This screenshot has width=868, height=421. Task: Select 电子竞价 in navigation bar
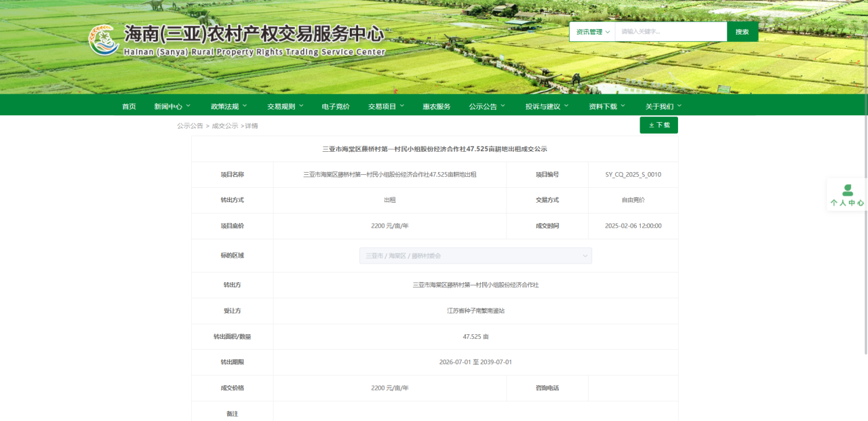336,106
